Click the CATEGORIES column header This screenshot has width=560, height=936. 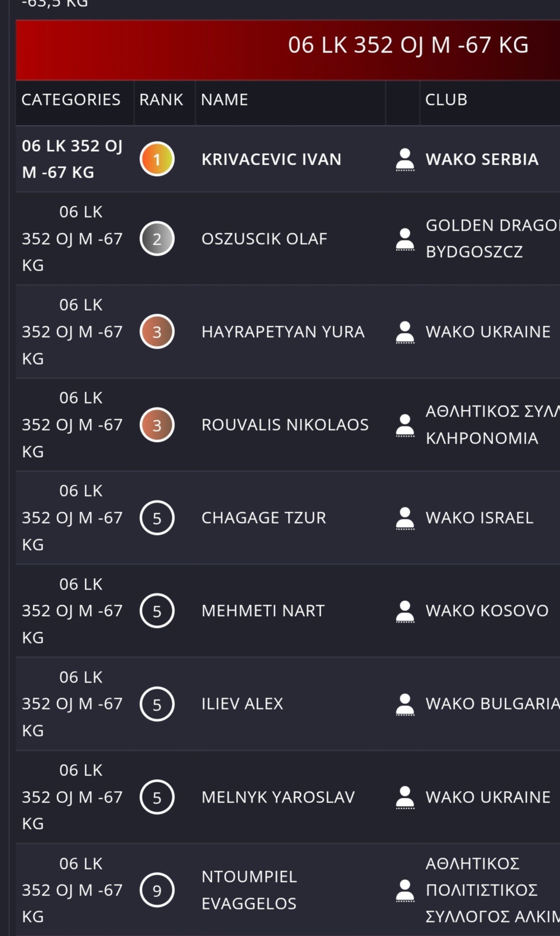(71, 100)
